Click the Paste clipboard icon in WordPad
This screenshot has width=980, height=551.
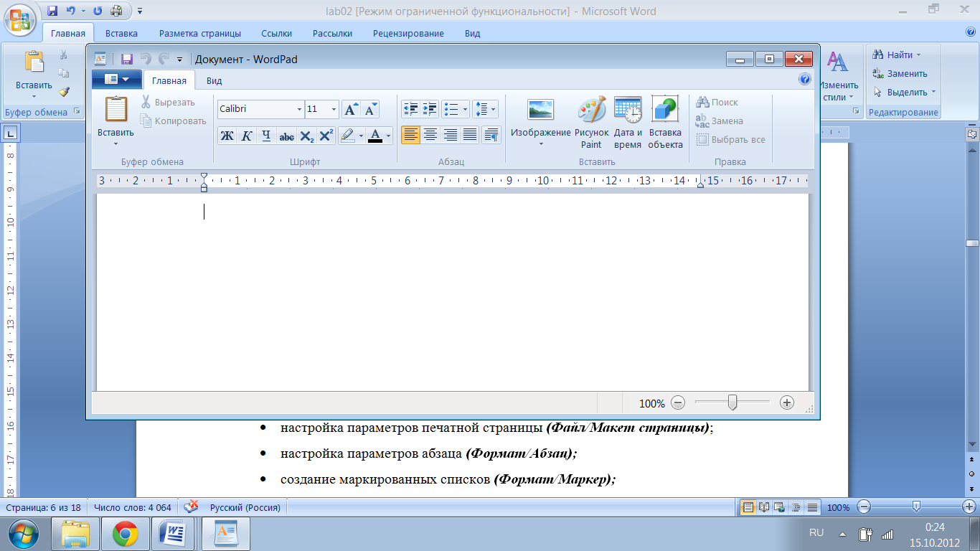(116, 109)
